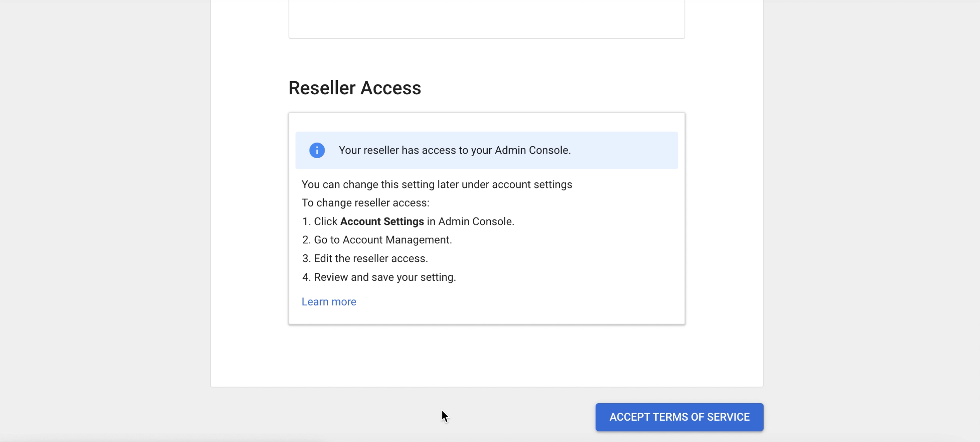980x442 pixels.
Task: Select the Reseller Access heading
Action: [x=354, y=88]
